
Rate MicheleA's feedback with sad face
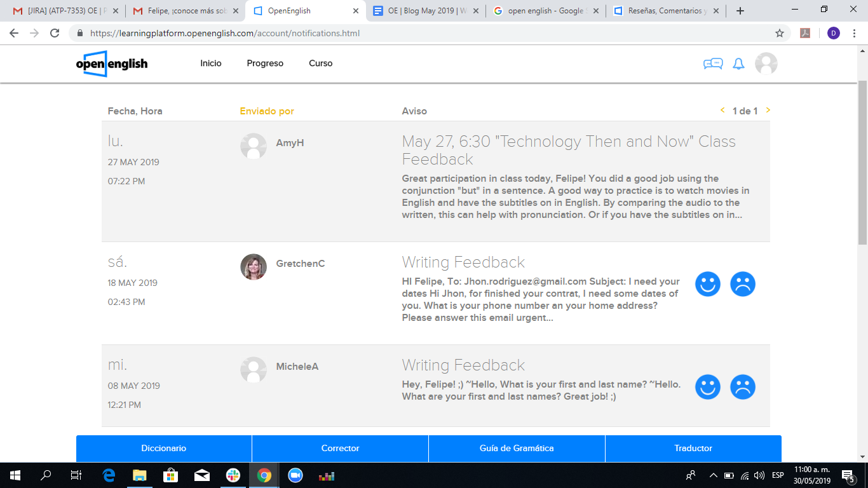point(742,386)
